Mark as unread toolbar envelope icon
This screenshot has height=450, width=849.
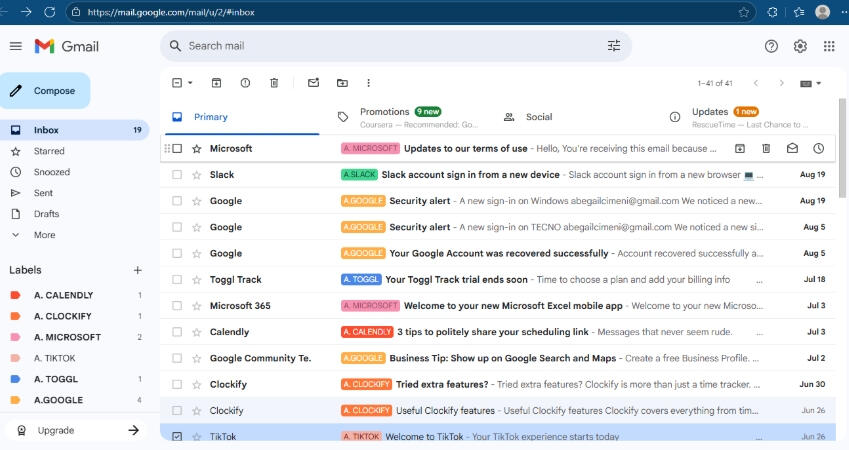click(314, 83)
